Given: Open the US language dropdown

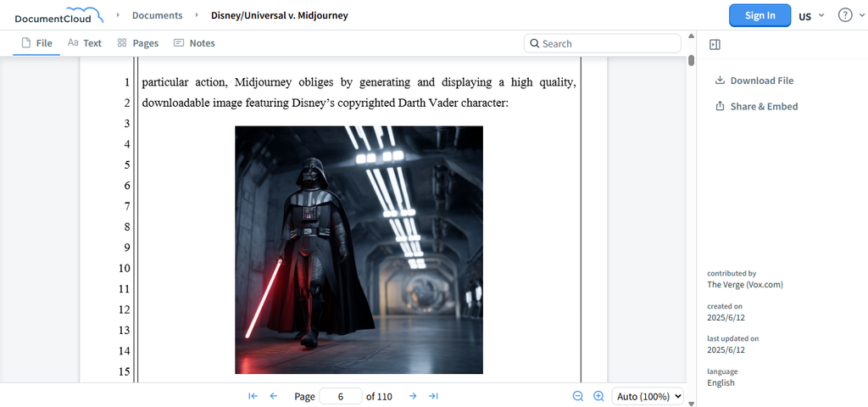Looking at the screenshot, I should 811,16.
